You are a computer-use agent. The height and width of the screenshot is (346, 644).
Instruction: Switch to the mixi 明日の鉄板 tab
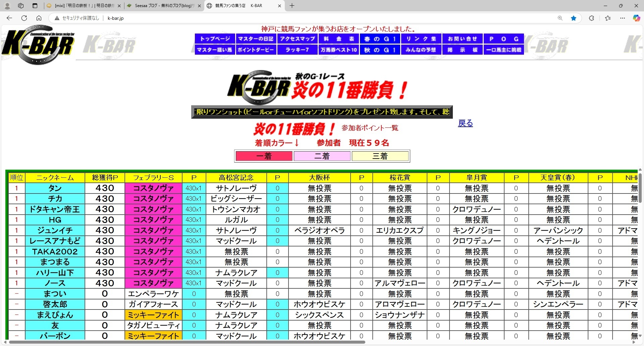[x=84, y=6]
